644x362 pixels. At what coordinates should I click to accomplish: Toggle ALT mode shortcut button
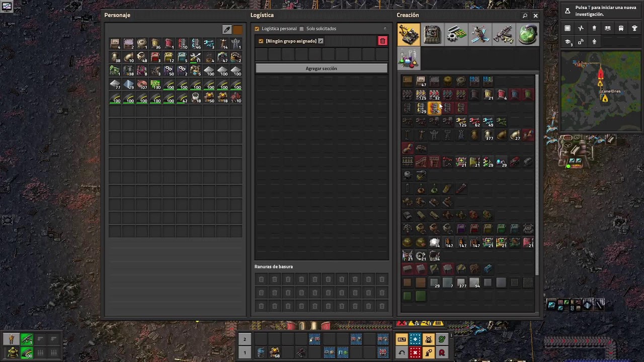point(401,339)
